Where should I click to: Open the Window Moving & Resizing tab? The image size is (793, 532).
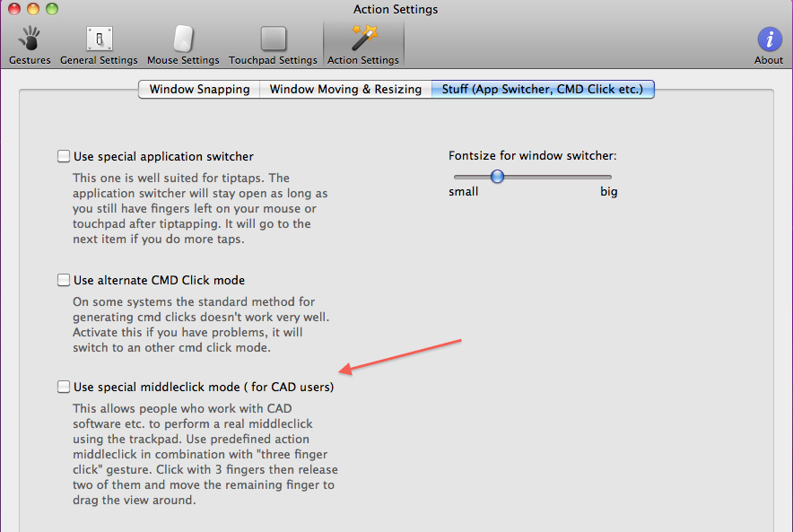point(345,89)
